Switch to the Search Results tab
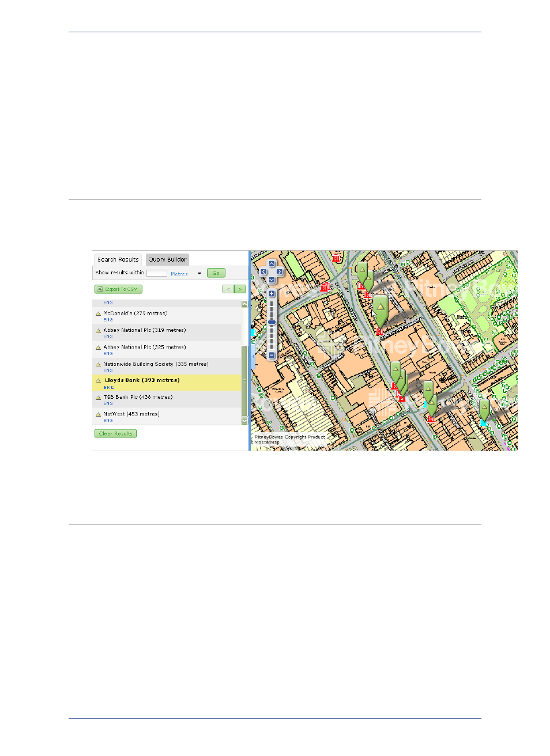The image size is (550, 756). tap(118, 259)
